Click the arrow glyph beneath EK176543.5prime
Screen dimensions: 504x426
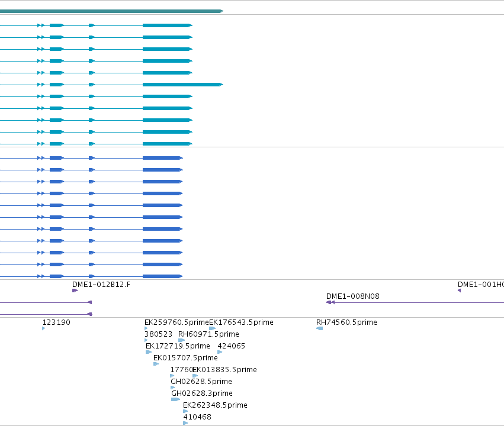coord(212,328)
